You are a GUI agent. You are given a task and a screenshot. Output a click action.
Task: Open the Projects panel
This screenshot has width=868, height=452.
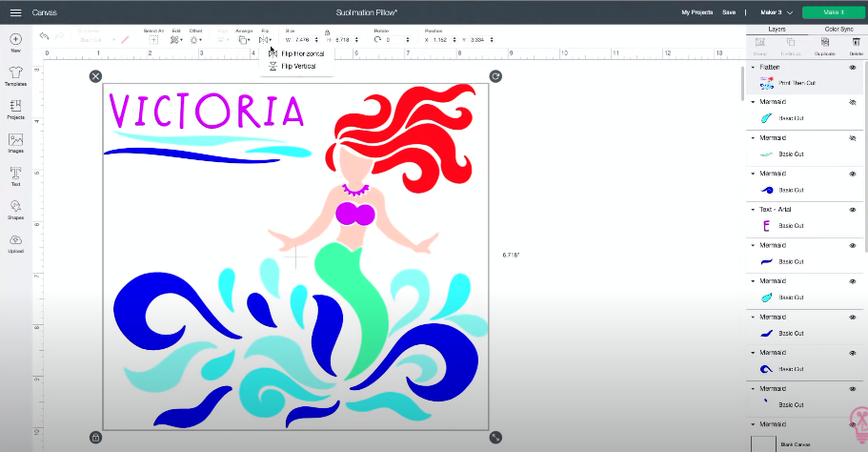point(15,110)
